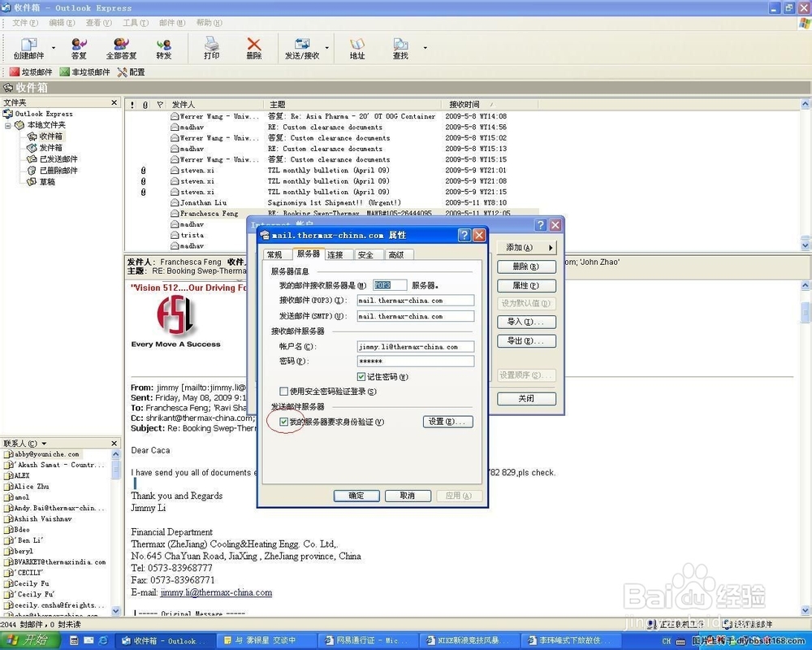The image size is (812, 650).
Task: Click the 帐户名 account name field
Action: (415, 347)
